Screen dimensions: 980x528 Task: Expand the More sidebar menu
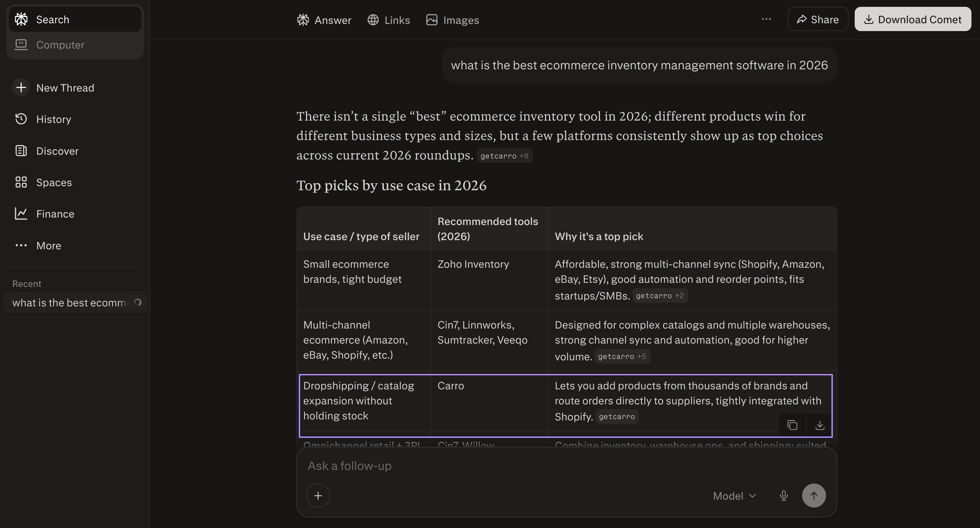click(x=48, y=246)
